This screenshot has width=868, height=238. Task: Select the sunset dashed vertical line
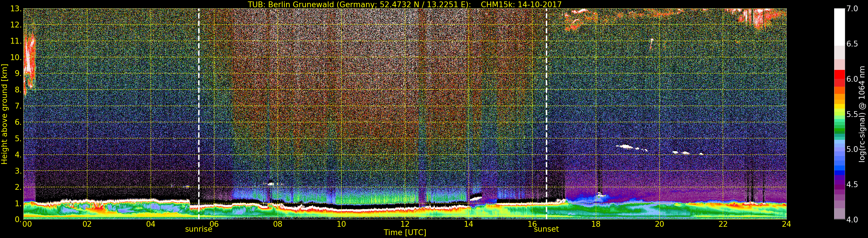click(546, 114)
